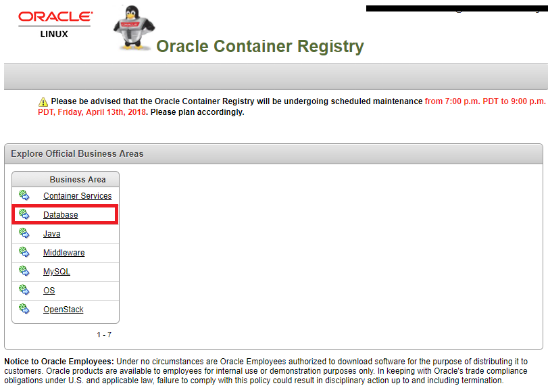The image size is (548, 392).
Task: Open the MySQL business area
Action: pyautogui.click(x=56, y=271)
